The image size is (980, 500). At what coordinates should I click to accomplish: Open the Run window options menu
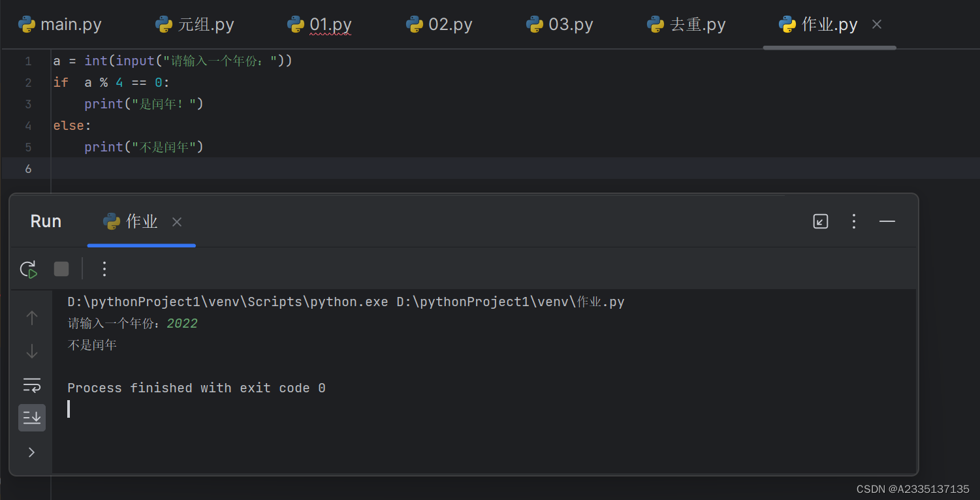point(853,221)
